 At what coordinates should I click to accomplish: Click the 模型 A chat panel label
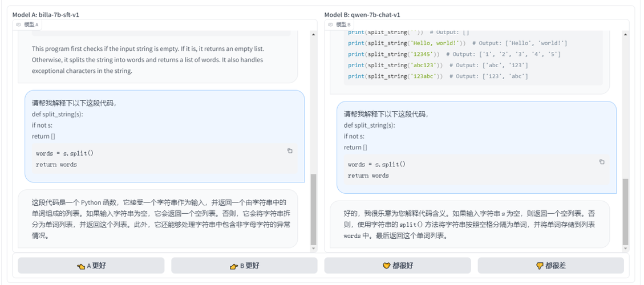31,25
